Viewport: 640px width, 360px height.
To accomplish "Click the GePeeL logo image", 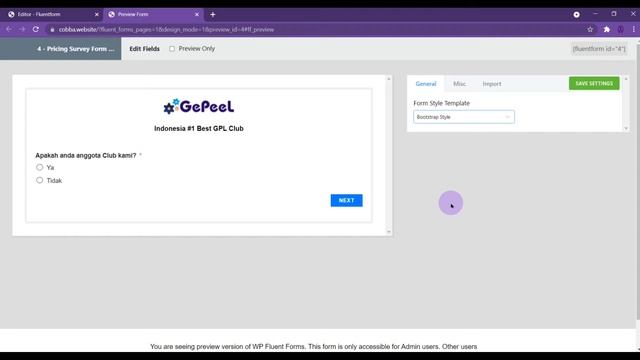I will 199,107.
